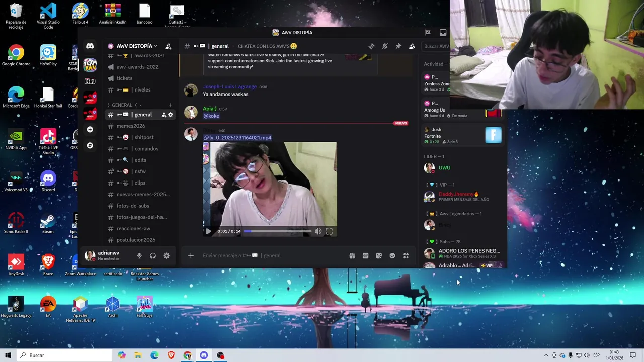Open the gift Nitro icon

[352, 256]
